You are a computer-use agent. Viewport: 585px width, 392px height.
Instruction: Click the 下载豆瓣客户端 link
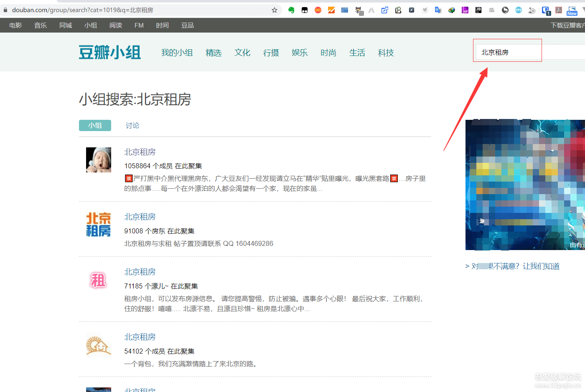tap(568, 25)
